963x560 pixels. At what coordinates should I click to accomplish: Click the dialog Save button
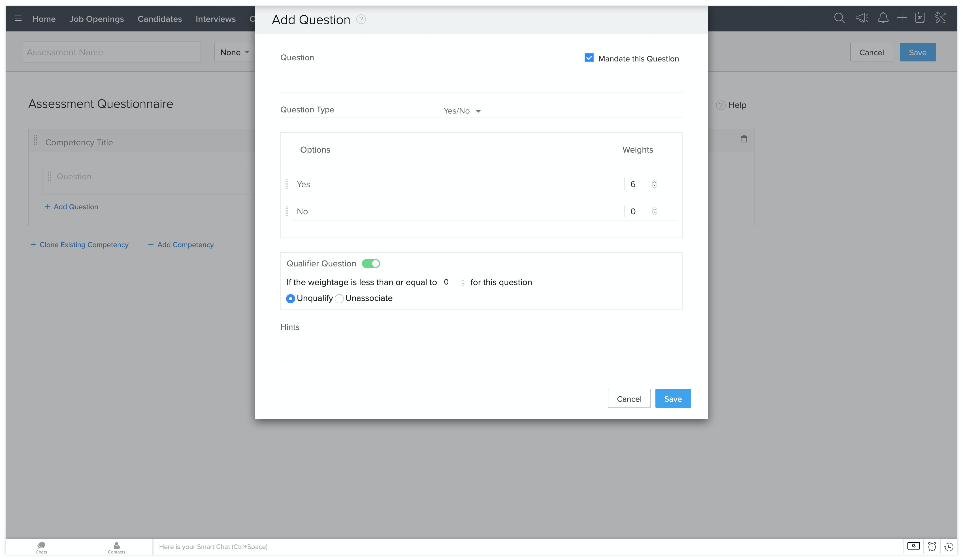pyautogui.click(x=673, y=399)
